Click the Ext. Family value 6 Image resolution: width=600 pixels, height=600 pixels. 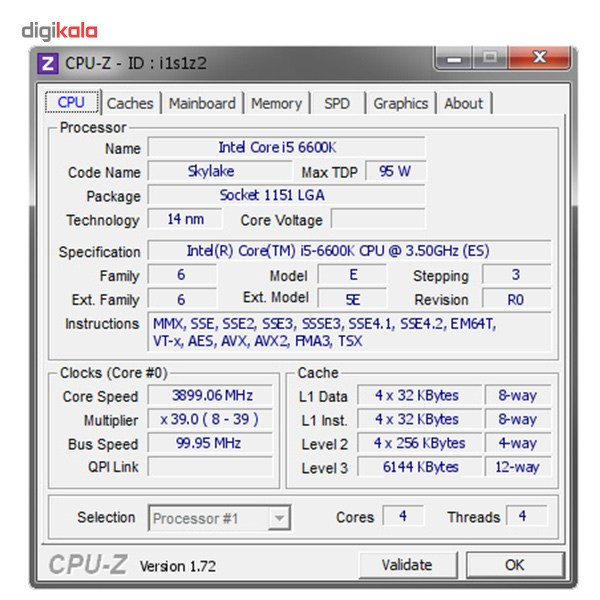point(182,299)
